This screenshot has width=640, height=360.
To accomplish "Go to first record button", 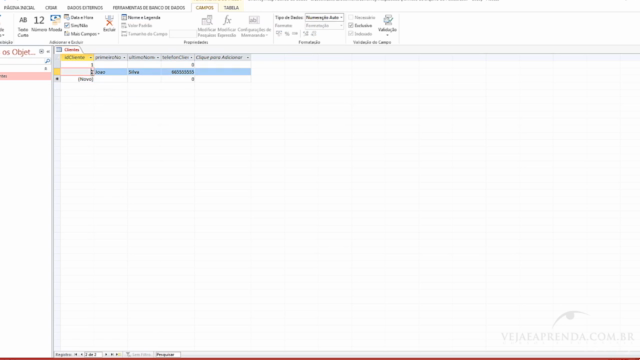I will coord(76,355).
